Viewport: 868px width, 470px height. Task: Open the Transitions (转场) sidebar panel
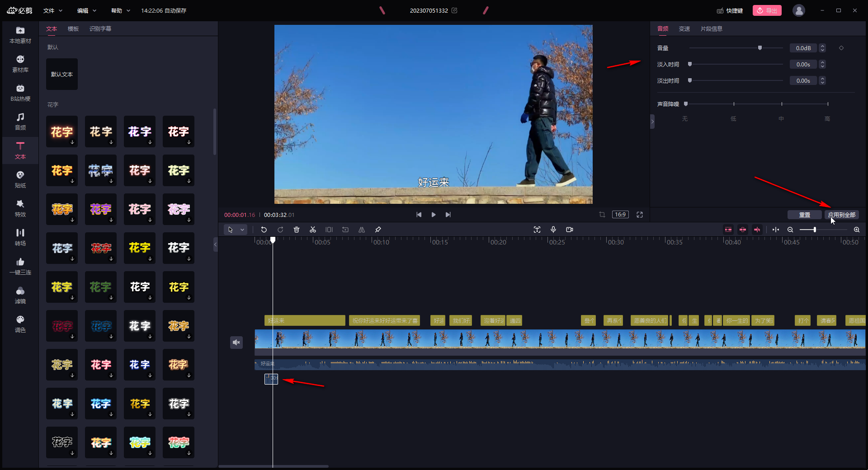(20, 237)
